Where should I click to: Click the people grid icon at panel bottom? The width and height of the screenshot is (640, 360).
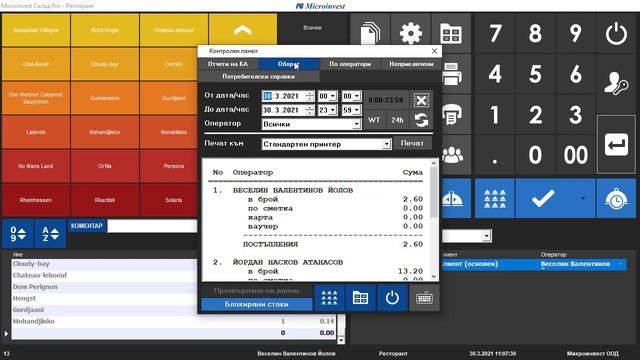click(x=329, y=298)
